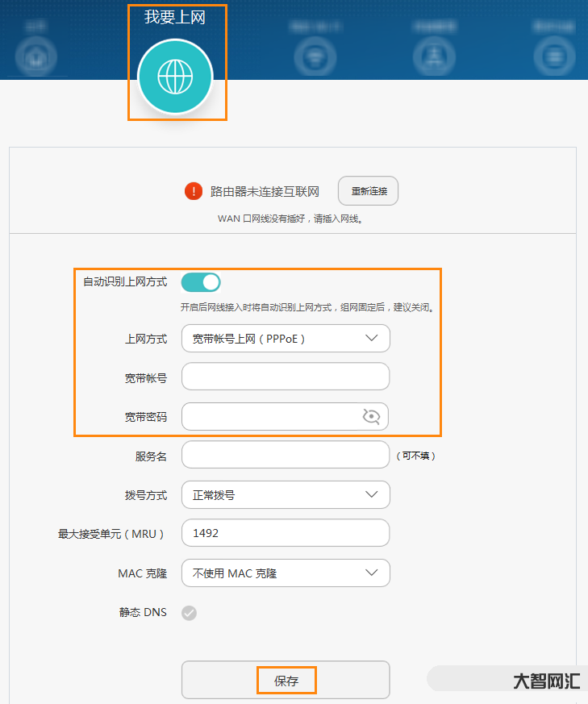Open the device management icon tab

coord(434,57)
